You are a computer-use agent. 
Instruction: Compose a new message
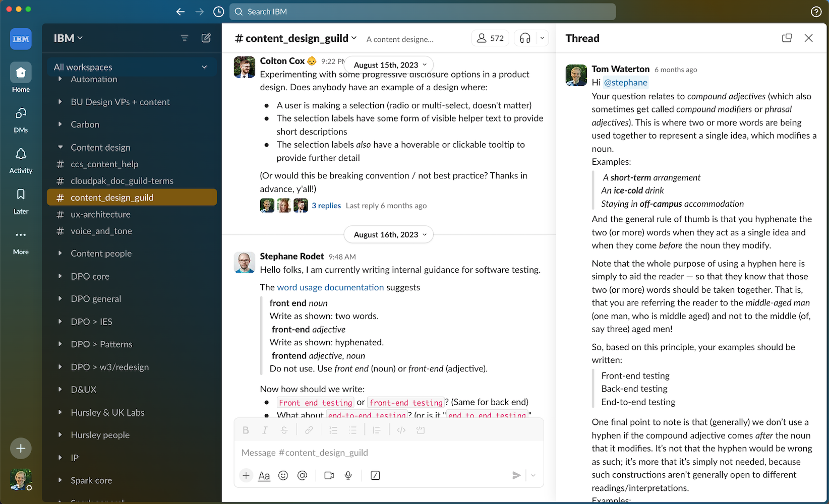[206, 38]
